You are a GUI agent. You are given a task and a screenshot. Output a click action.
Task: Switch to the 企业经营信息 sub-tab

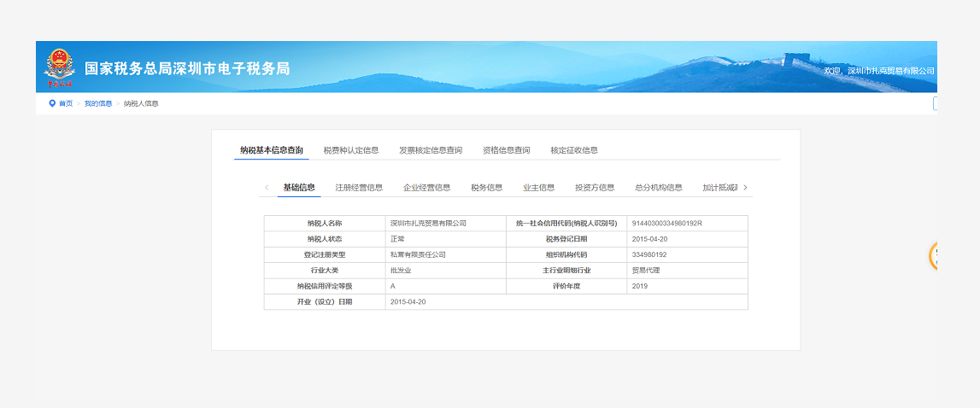click(x=426, y=188)
